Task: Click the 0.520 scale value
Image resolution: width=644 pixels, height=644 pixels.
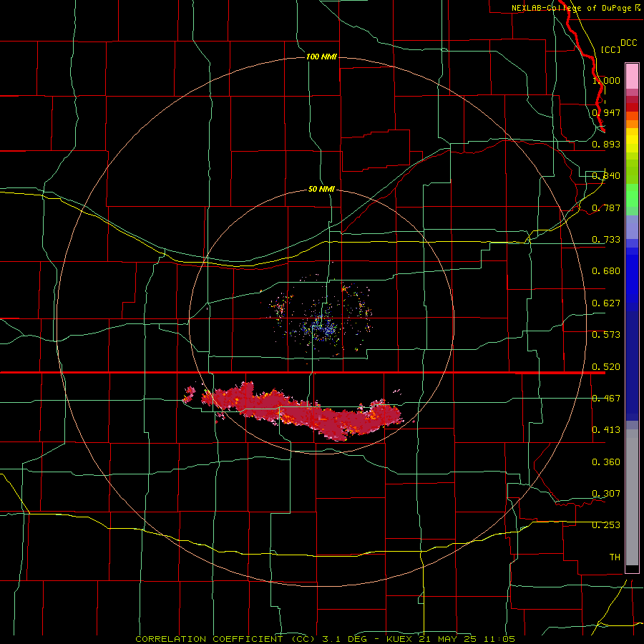Action: pyautogui.click(x=606, y=367)
